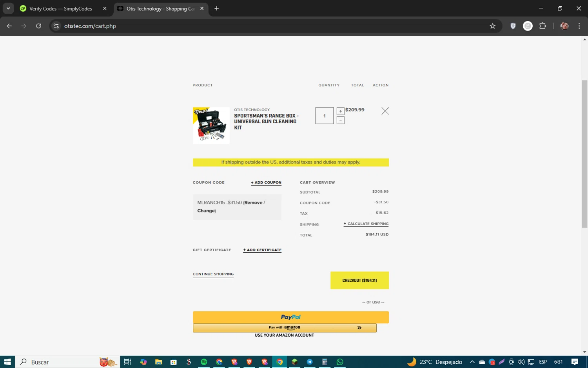Open Spotify from the taskbar

point(204,362)
